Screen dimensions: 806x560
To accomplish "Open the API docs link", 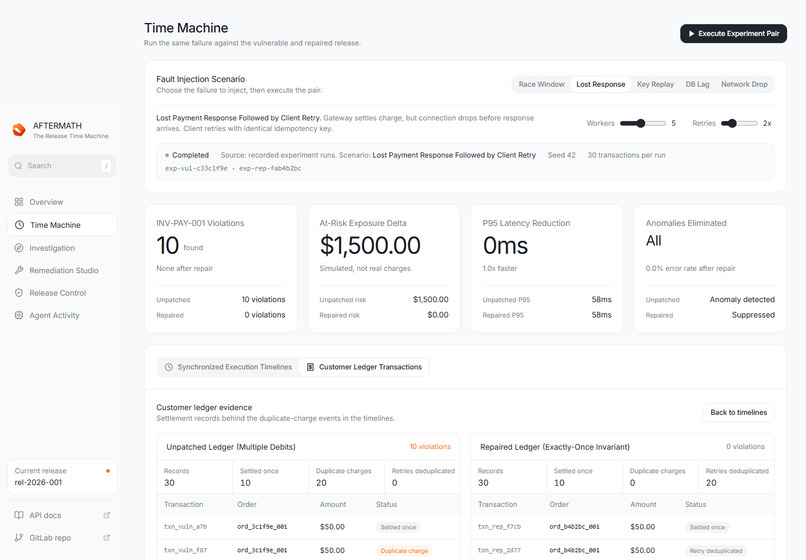I will tap(62, 515).
